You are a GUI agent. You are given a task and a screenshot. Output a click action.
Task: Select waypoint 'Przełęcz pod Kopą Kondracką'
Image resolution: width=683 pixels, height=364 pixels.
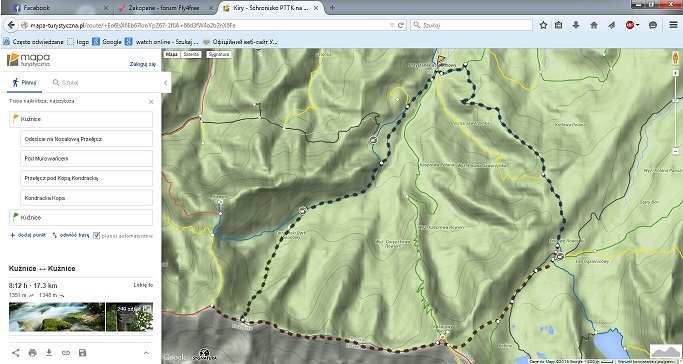[x=86, y=178]
